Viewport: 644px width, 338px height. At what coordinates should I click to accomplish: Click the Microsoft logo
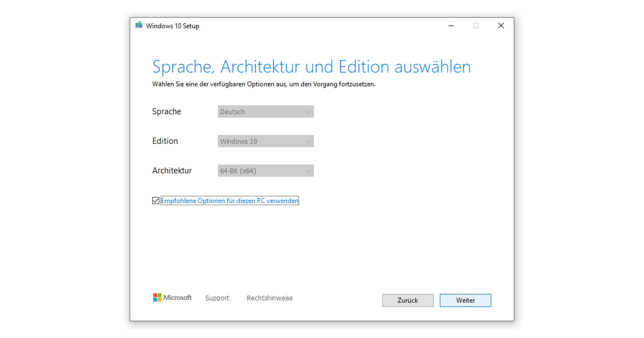point(172,297)
